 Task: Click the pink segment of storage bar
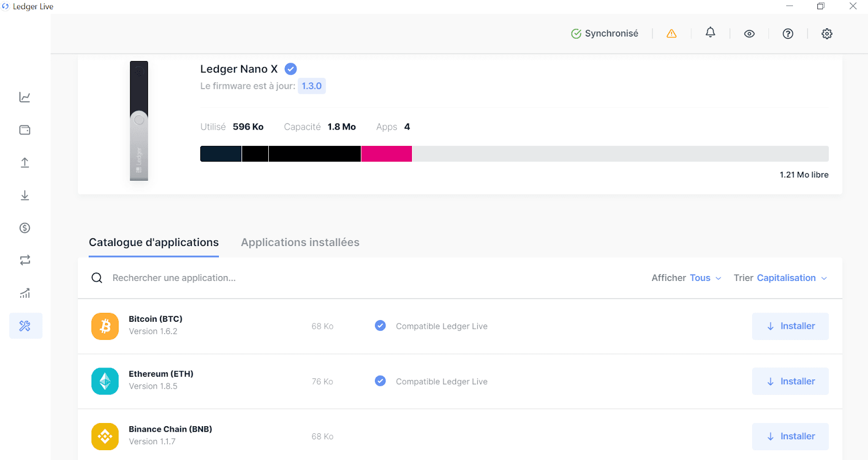coord(386,154)
